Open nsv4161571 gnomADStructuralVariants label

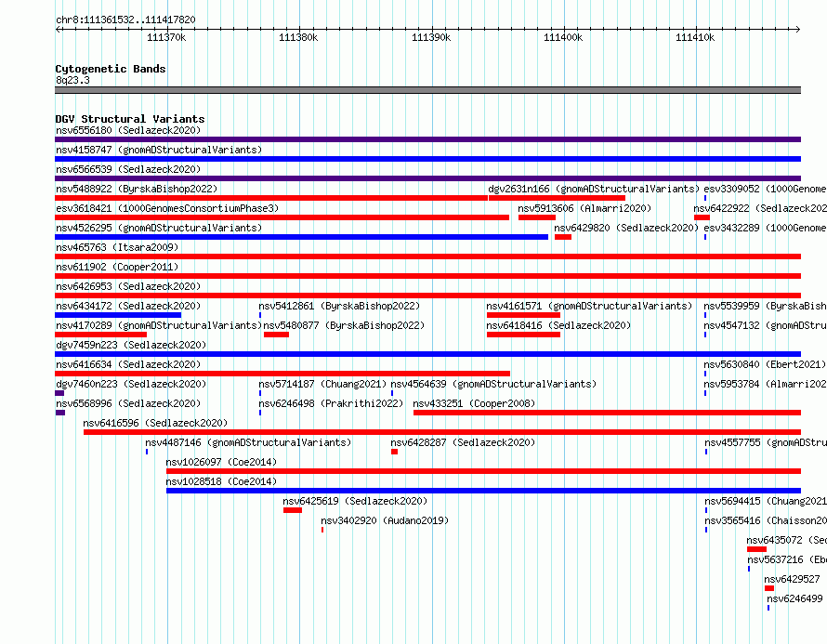pyautogui.click(x=589, y=306)
